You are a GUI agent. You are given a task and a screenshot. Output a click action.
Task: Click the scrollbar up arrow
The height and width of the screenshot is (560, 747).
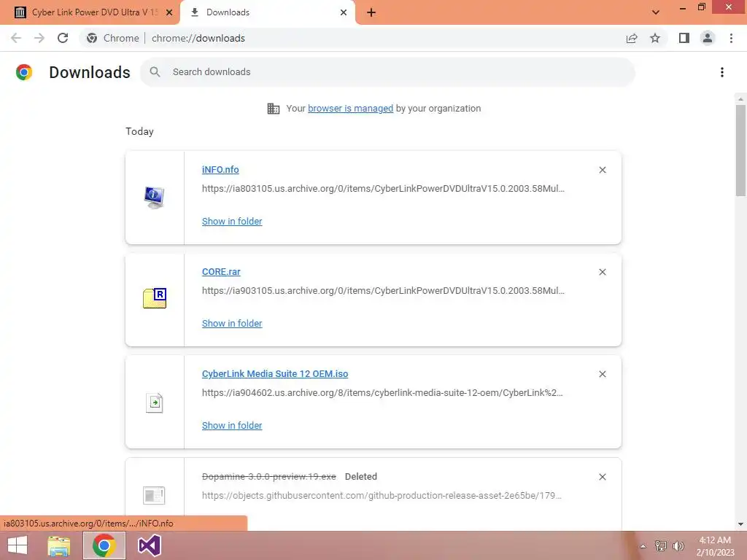[740, 99]
